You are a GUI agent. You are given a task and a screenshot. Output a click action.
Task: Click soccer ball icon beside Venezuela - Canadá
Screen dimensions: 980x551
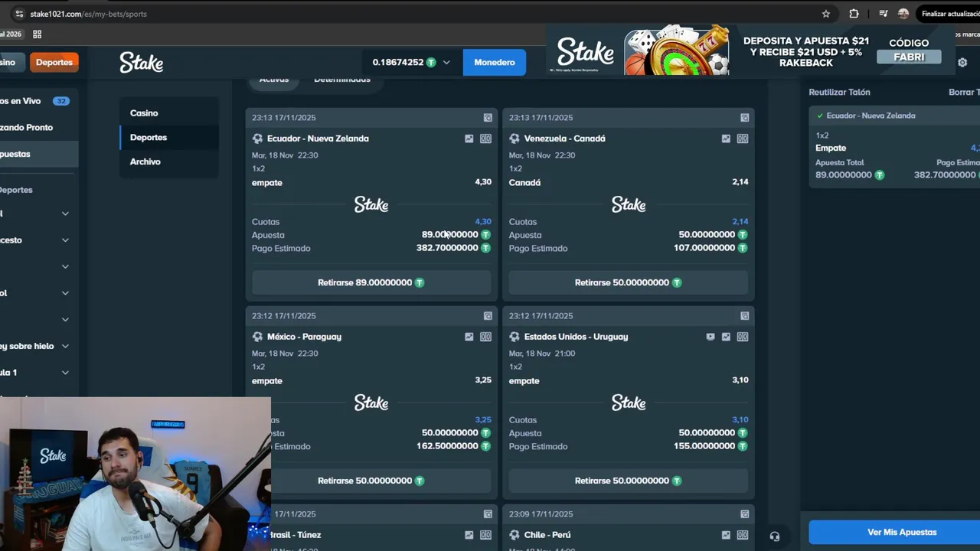coord(514,139)
